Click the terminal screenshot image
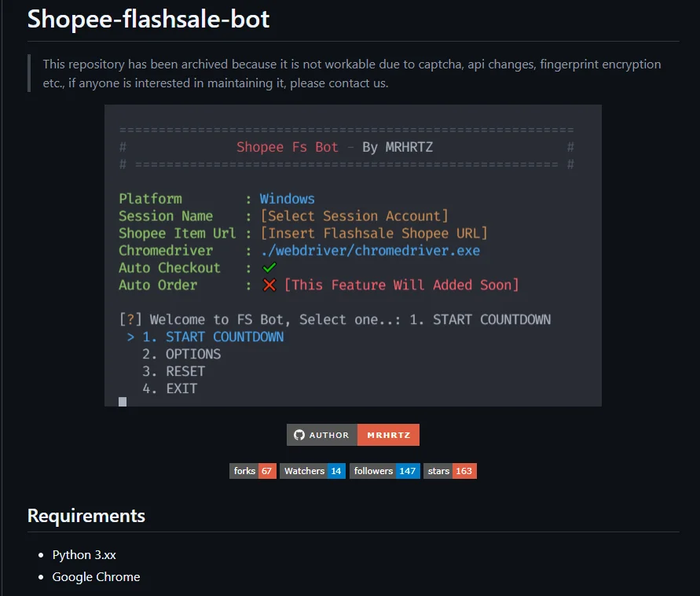Viewport: 700px width, 596px height. point(353,256)
